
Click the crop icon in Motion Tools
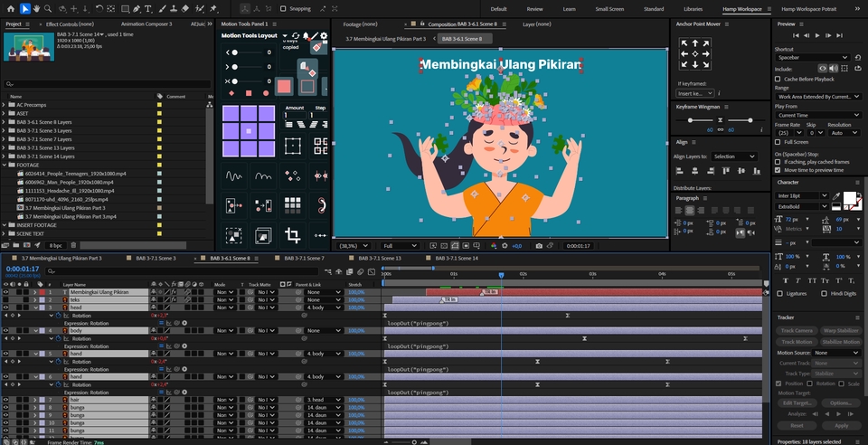[x=292, y=236]
